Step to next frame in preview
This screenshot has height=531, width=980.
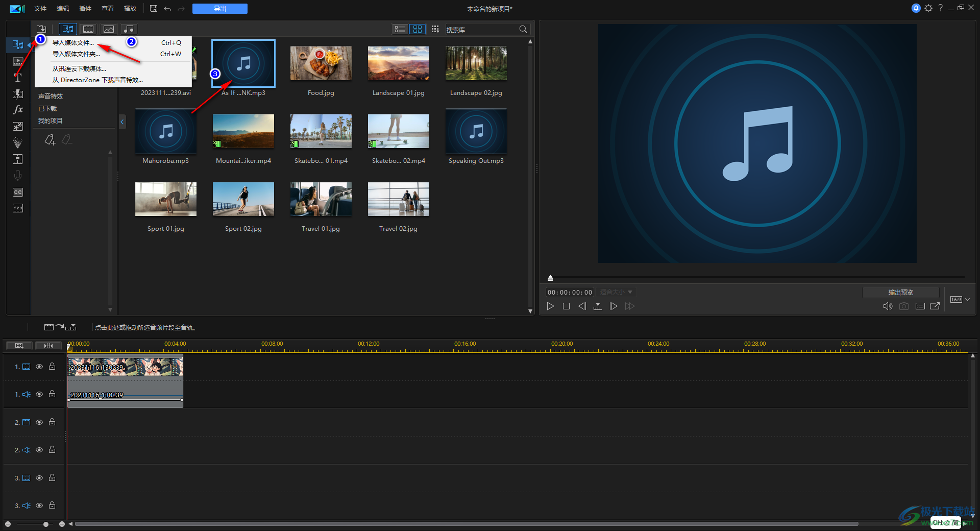coord(614,306)
